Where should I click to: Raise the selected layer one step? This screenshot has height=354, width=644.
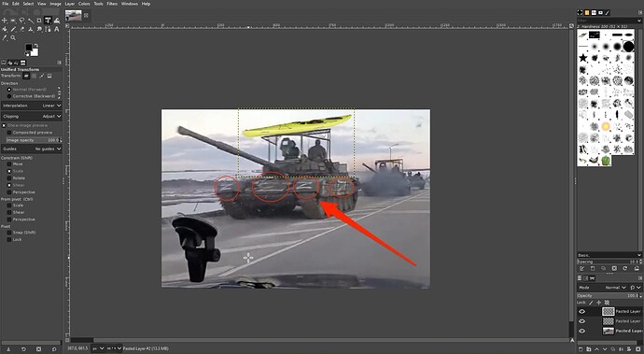(x=596, y=349)
